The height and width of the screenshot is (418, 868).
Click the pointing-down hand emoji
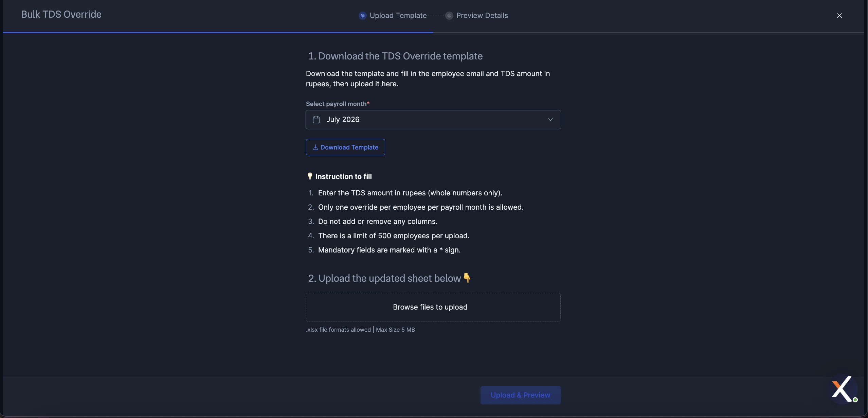coord(467,278)
